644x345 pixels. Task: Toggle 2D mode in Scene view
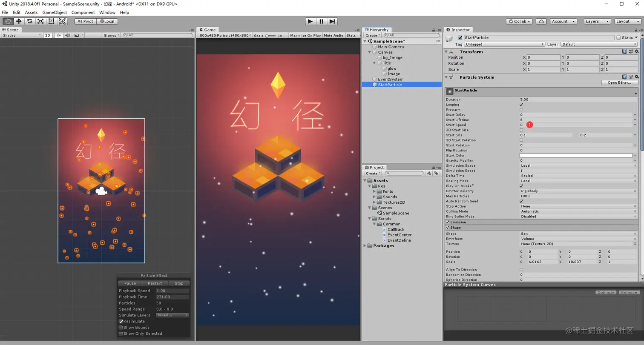coord(48,35)
